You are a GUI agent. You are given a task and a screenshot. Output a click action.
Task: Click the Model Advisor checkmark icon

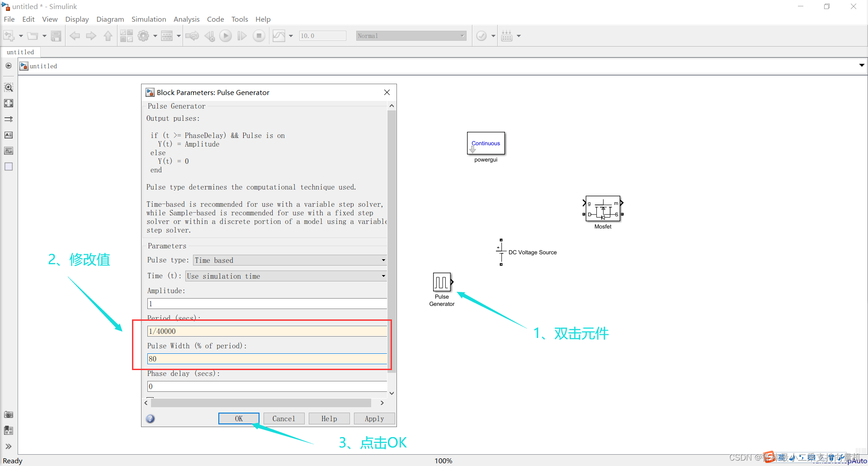point(481,36)
